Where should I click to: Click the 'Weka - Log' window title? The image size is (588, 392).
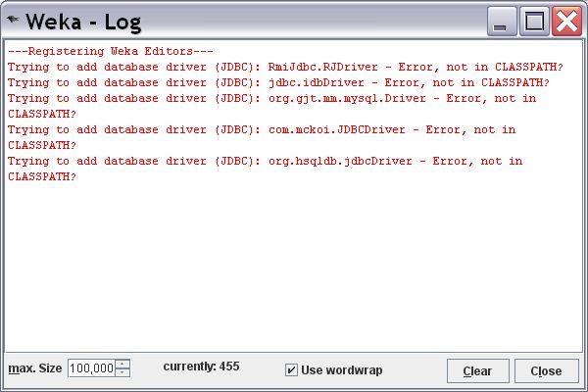pyautogui.click(x=83, y=22)
